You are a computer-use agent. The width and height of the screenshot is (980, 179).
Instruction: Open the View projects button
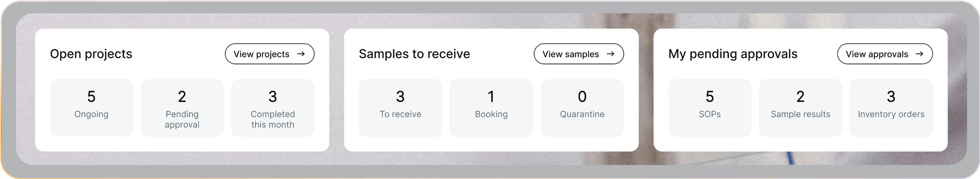pos(269,54)
